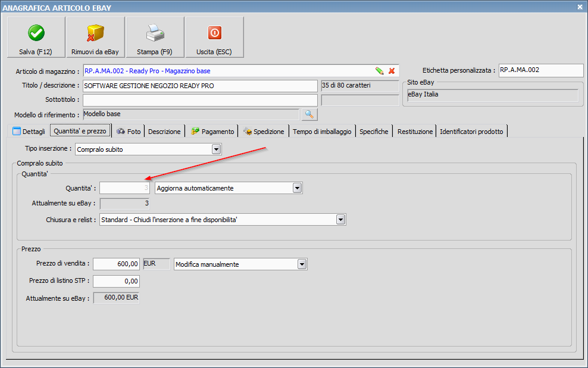
Task: Close the Anagrafica Articolo eBay window
Action: (x=580, y=7)
